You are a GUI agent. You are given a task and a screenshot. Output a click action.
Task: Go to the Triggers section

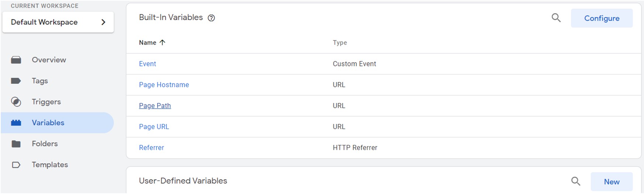point(46,102)
